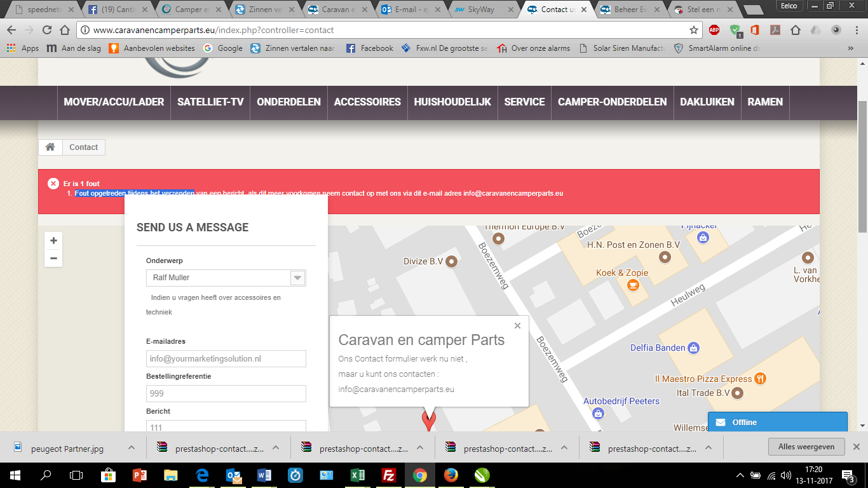Open FileZilla from the taskbar
The width and height of the screenshot is (868, 488).
[388, 475]
